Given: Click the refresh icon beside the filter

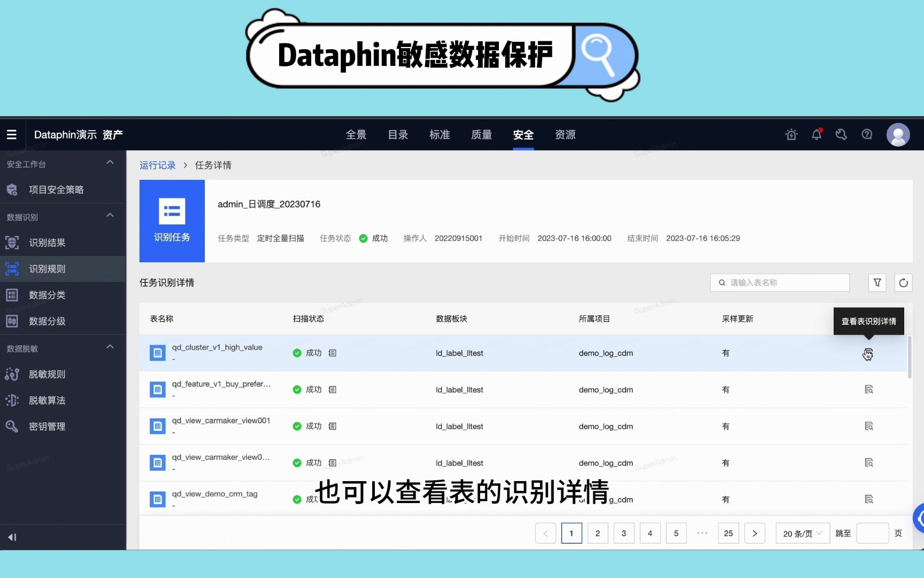Looking at the screenshot, I should [904, 283].
